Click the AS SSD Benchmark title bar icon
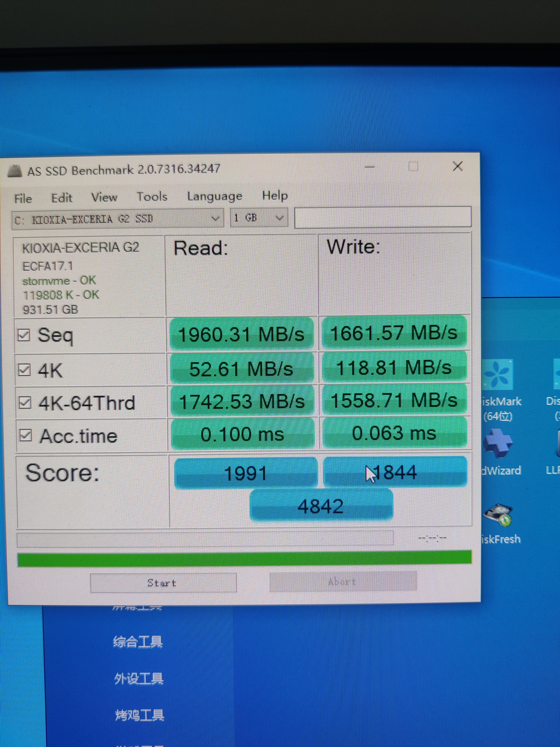This screenshot has width=560, height=747. [15, 172]
